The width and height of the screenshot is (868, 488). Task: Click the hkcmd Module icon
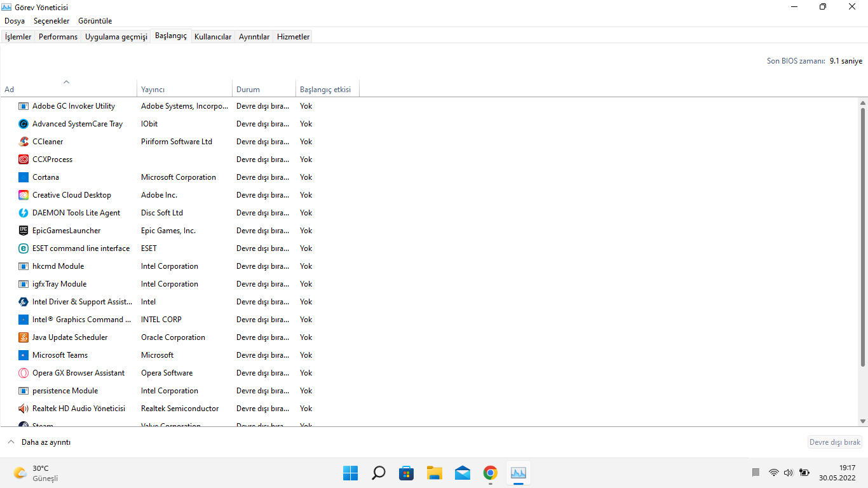pos(24,266)
